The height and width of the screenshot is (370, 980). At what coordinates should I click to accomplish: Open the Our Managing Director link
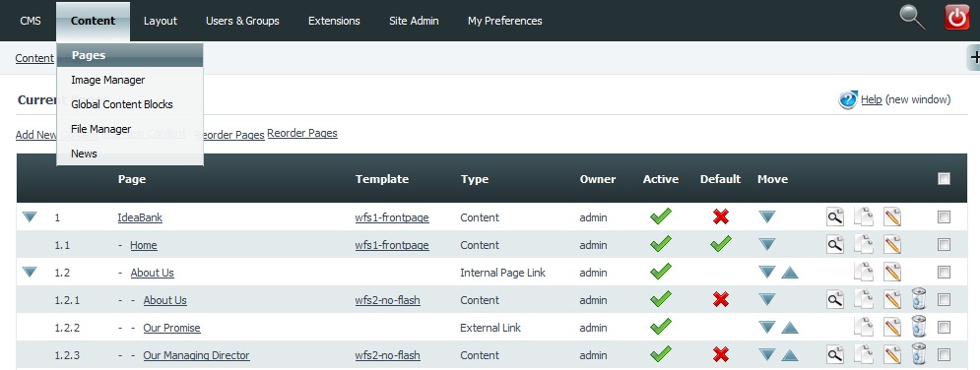tap(196, 355)
